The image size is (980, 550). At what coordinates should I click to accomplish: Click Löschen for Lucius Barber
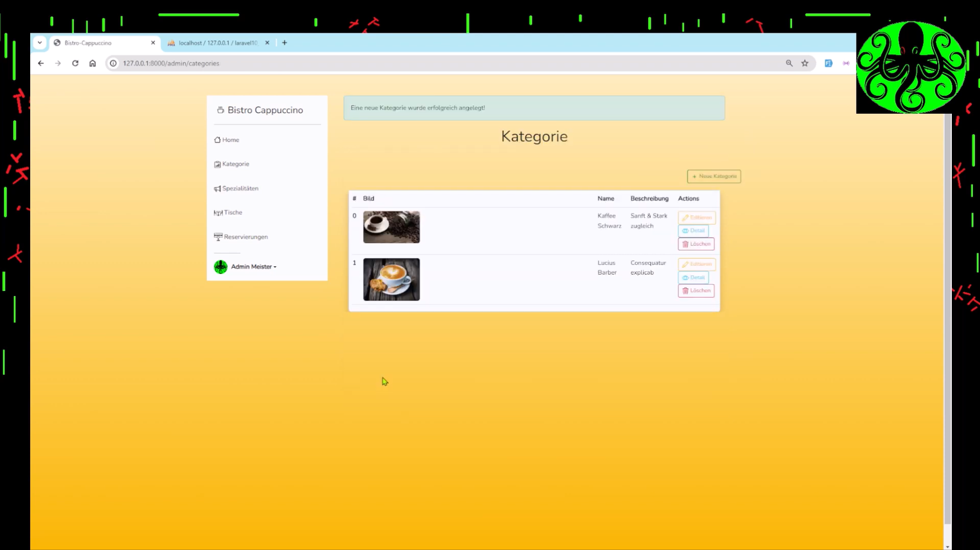696,291
